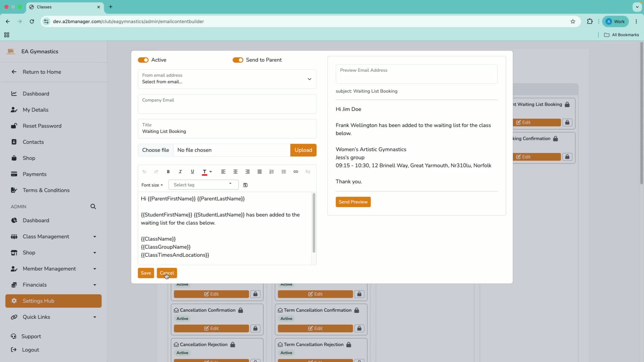Expand the Class Management menu
The width and height of the screenshot is (644, 362).
point(53,237)
